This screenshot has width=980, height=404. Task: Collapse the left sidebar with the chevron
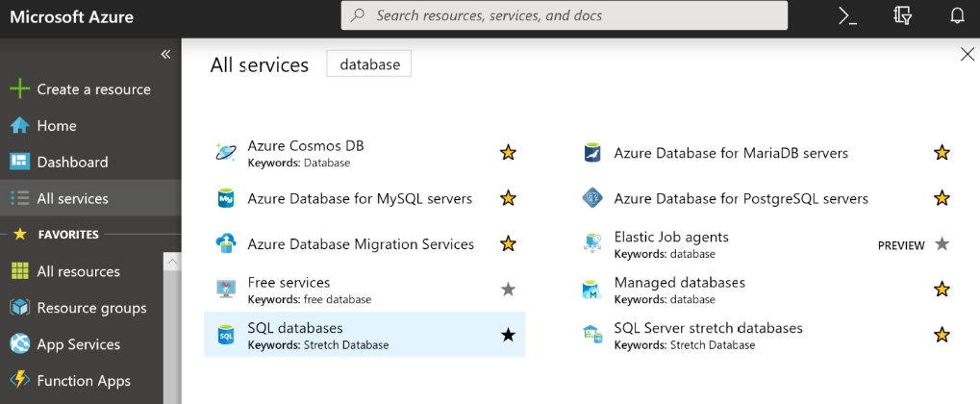(x=165, y=54)
